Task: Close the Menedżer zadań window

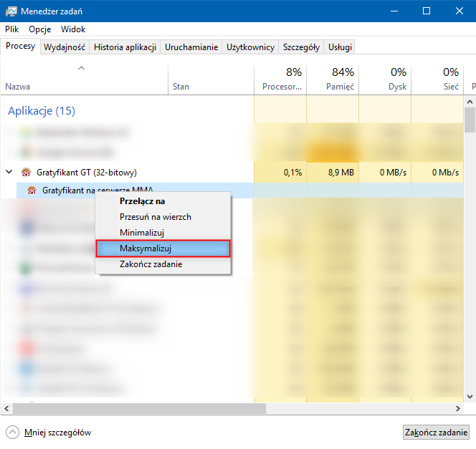Action: pyautogui.click(x=460, y=11)
